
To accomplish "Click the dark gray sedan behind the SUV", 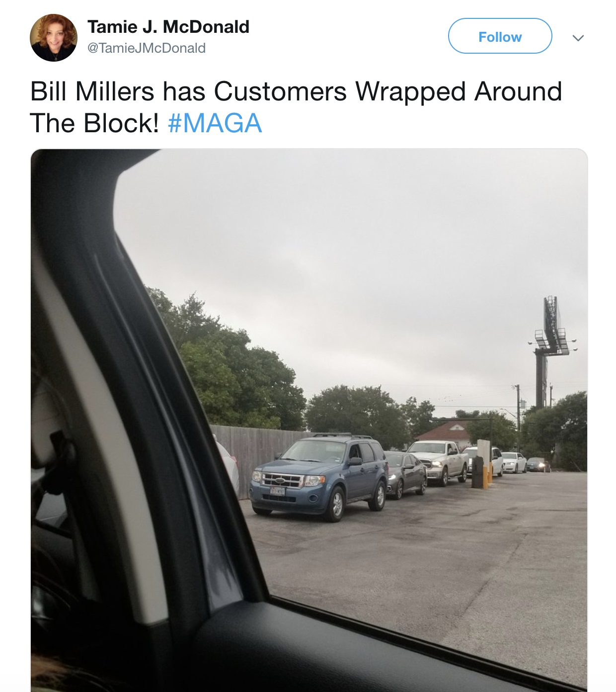I will click(405, 474).
